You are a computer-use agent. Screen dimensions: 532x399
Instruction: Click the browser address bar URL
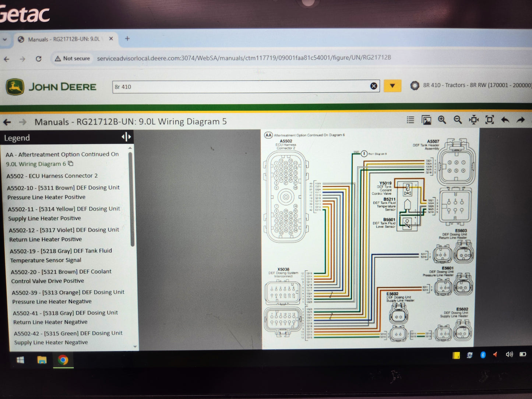(x=244, y=58)
